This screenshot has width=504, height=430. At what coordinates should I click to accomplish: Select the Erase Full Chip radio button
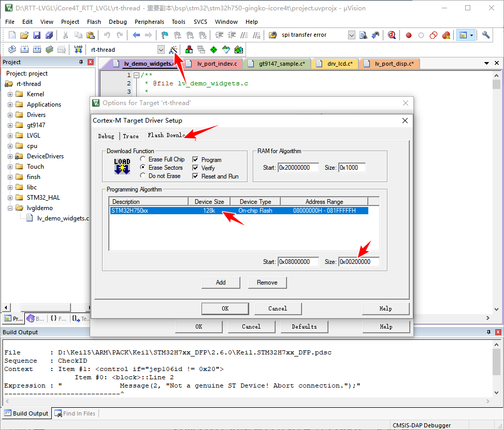click(x=143, y=159)
